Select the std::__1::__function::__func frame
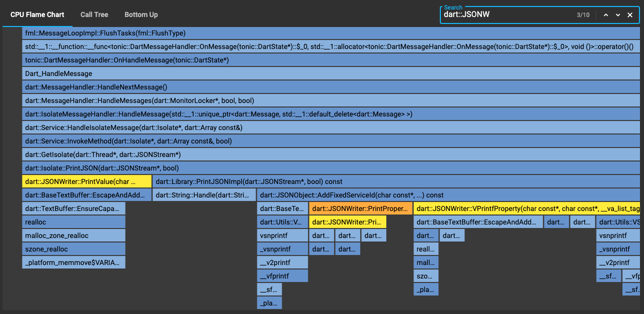Screen dimensions: 644x314 pyautogui.click(x=331, y=47)
